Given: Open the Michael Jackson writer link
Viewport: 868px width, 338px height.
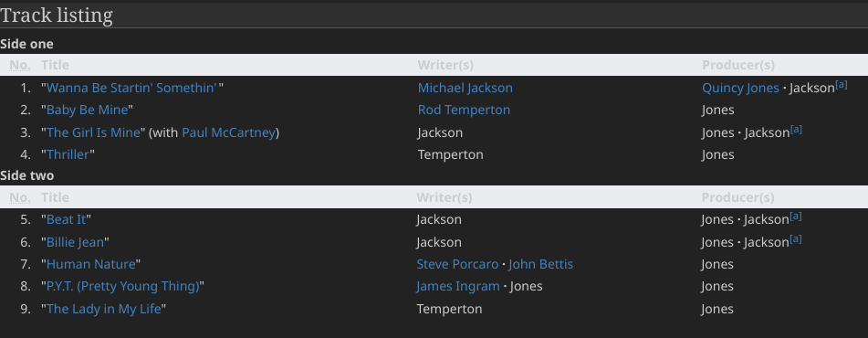Looking at the screenshot, I should click(465, 88).
